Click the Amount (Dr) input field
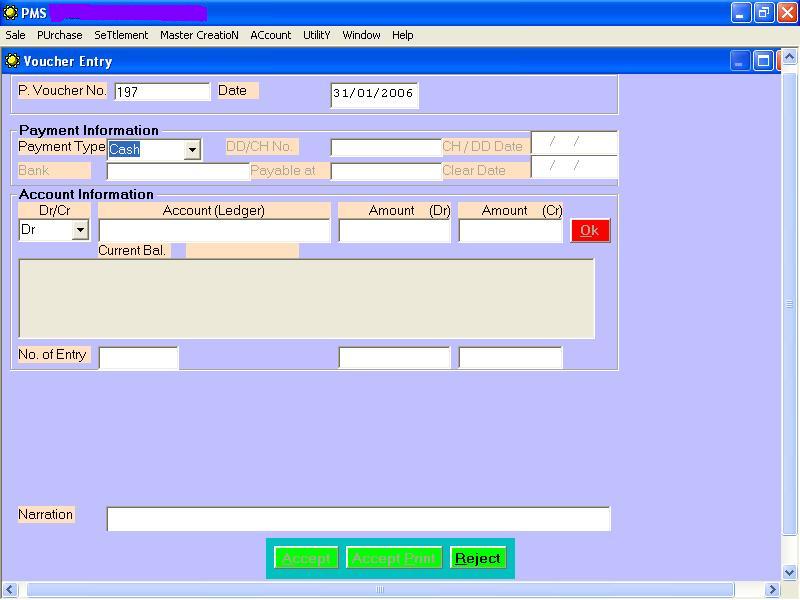 coord(394,231)
